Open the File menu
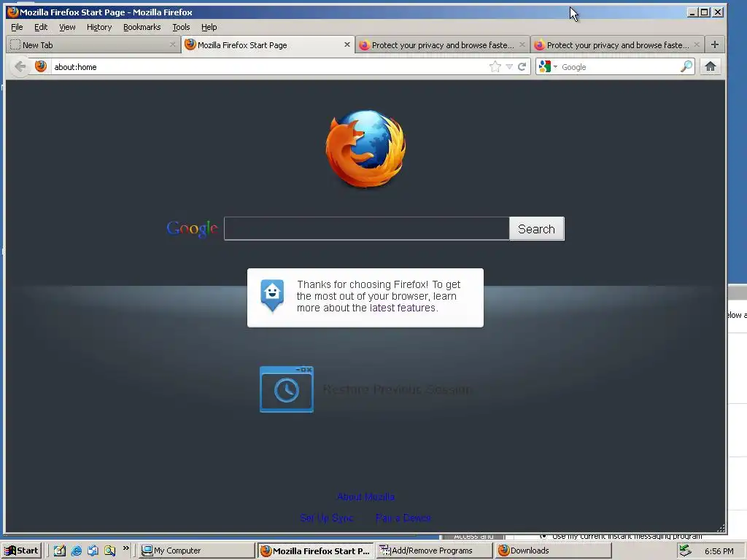This screenshot has height=560, width=747. [17, 27]
